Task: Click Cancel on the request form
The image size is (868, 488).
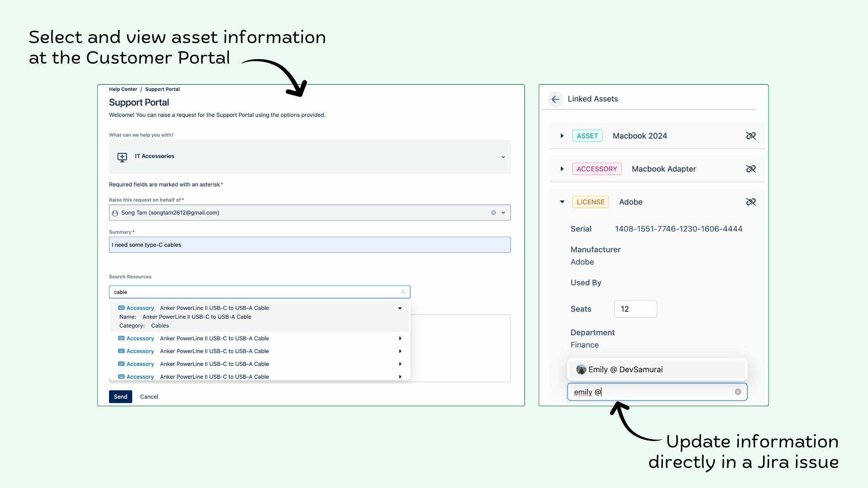Action: 149,397
